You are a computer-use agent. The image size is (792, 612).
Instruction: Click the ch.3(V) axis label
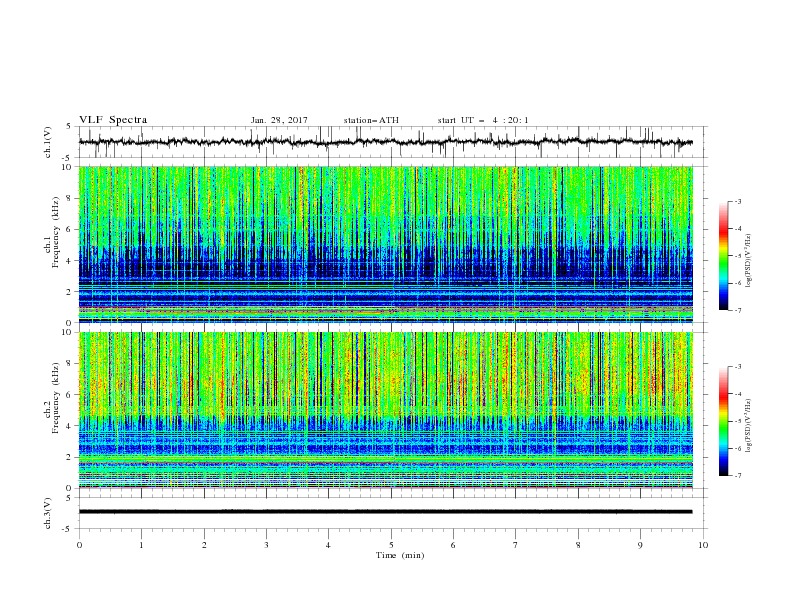tap(48, 513)
